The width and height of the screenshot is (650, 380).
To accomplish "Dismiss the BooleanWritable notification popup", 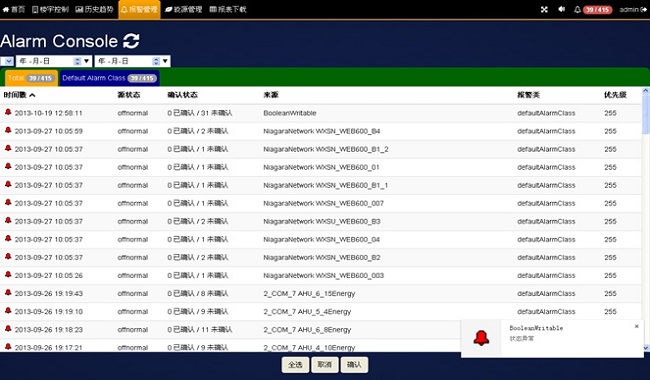I will tap(636, 326).
